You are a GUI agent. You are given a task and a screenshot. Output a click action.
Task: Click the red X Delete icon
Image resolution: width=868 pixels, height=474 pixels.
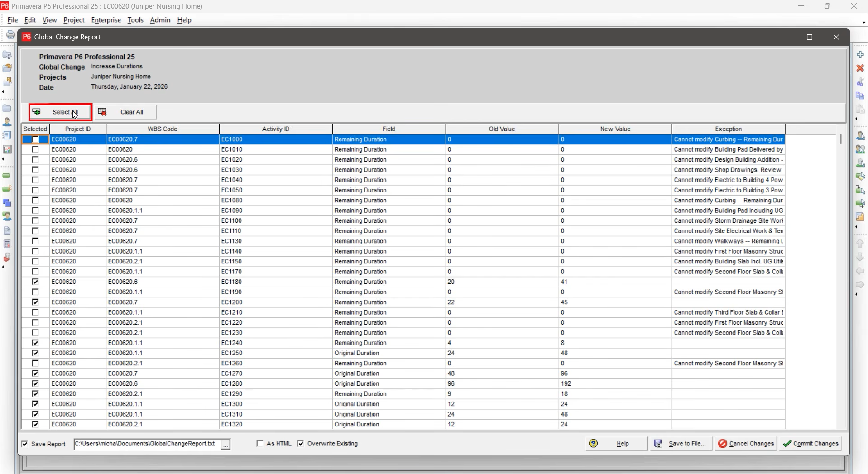tap(860, 68)
